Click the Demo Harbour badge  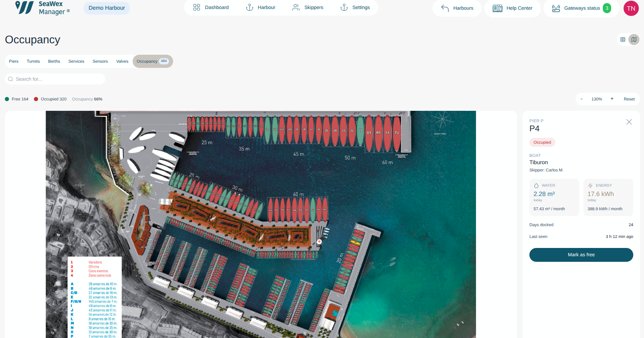coord(107,8)
